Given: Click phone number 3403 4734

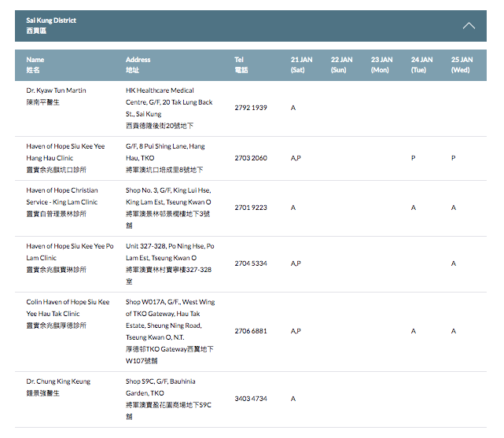Looking at the screenshot, I should pyautogui.click(x=251, y=399).
